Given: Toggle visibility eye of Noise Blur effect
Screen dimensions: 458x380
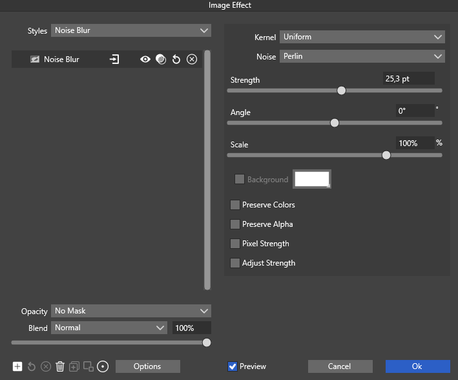Looking at the screenshot, I should (x=145, y=59).
